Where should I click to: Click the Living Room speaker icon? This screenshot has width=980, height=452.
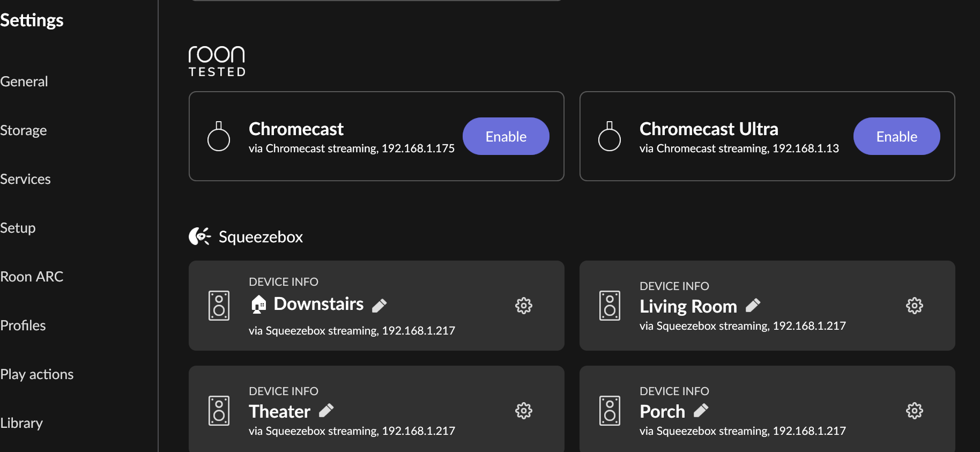[x=610, y=306]
